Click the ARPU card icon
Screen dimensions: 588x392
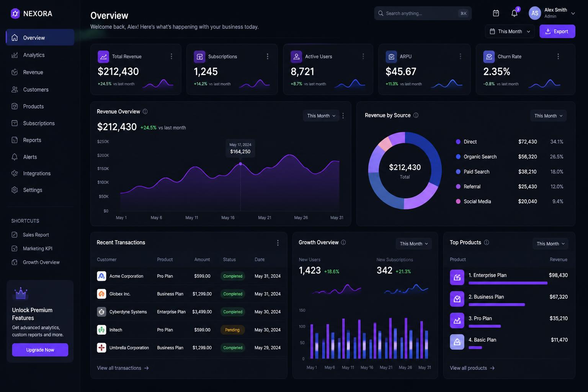coord(391,56)
